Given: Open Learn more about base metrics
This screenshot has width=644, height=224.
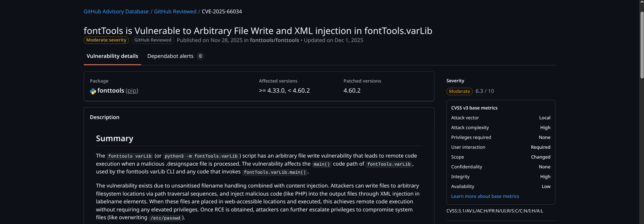Looking at the screenshot, I should click(x=485, y=196).
